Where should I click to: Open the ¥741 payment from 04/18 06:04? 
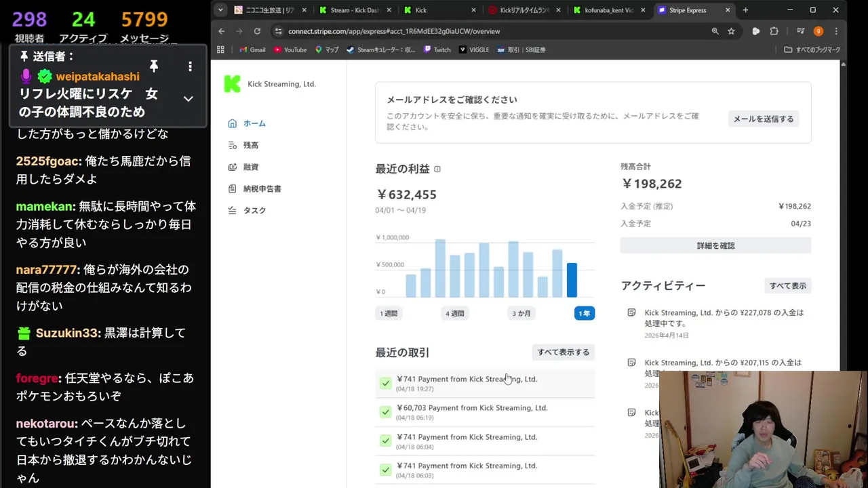485,441
